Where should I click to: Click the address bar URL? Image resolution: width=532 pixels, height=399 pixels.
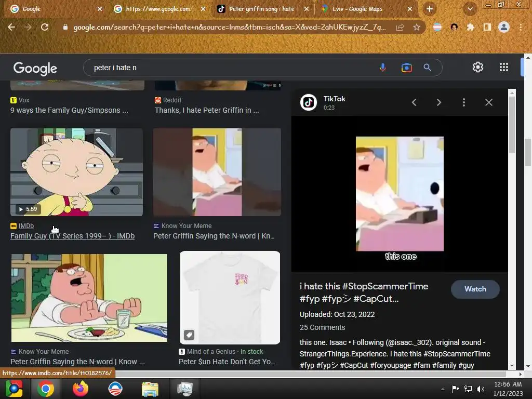click(x=229, y=27)
